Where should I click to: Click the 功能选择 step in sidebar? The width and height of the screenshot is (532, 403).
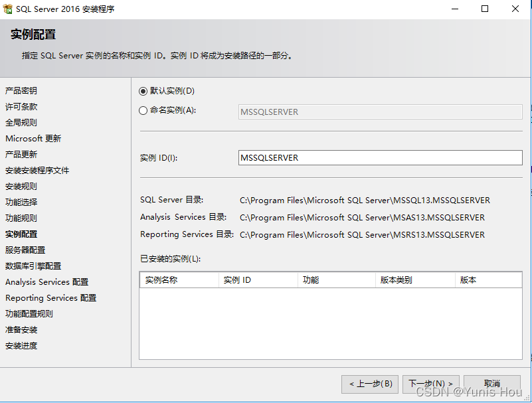[x=21, y=202]
